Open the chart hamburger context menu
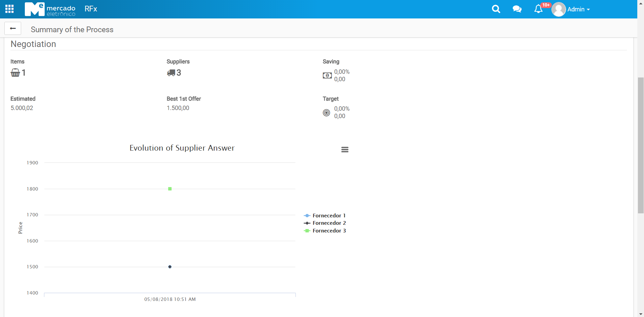644x317 pixels. point(345,150)
